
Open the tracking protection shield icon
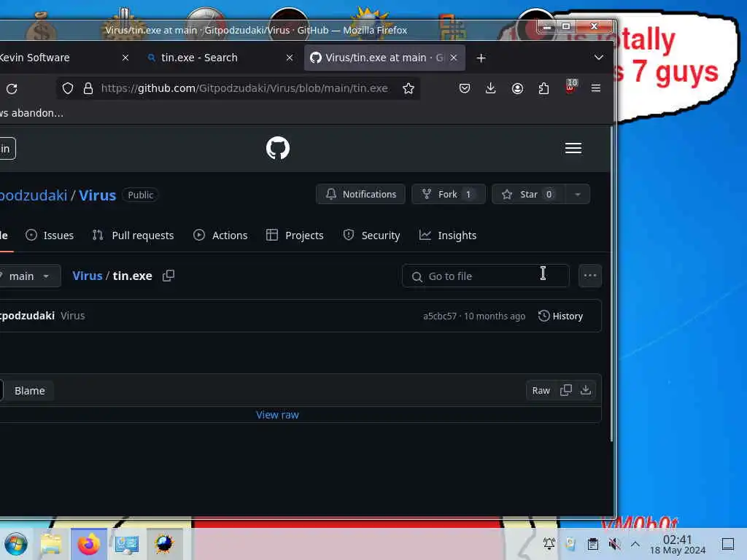click(68, 88)
